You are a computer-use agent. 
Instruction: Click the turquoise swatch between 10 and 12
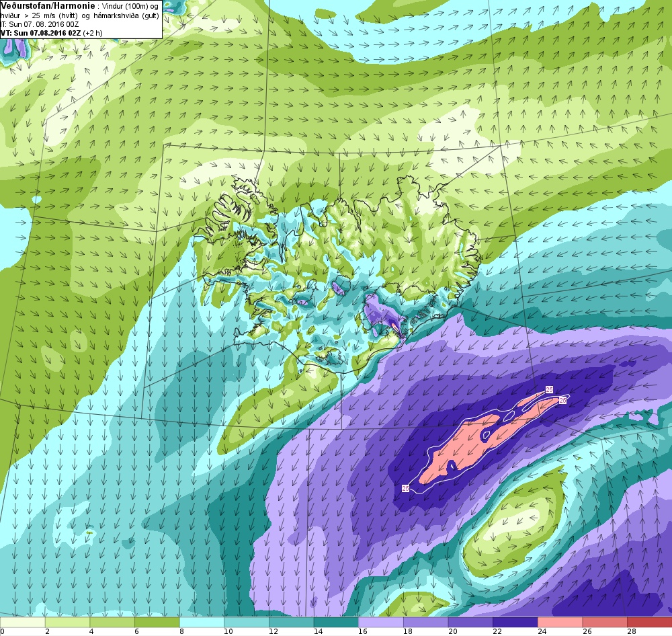(x=247, y=623)
